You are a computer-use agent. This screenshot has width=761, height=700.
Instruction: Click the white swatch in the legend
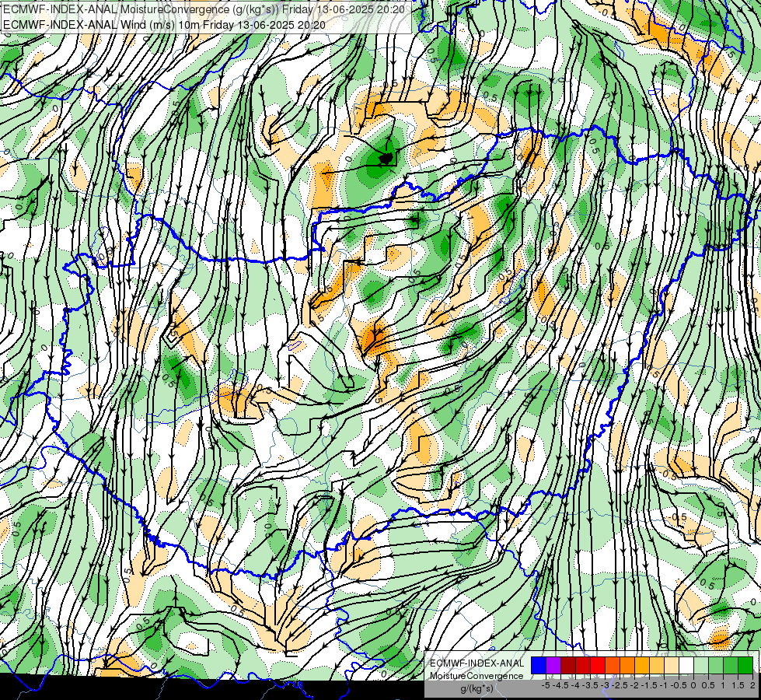pyautogui.click(x=686, y=665)
